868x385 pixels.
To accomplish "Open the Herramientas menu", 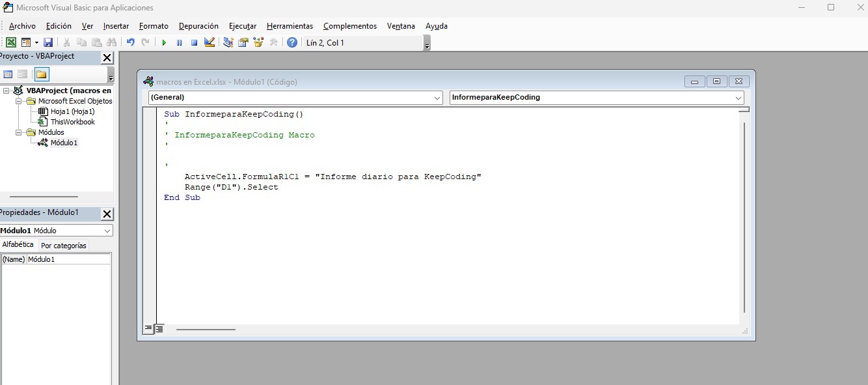I will pyautogui.click(x=290, y=26).
